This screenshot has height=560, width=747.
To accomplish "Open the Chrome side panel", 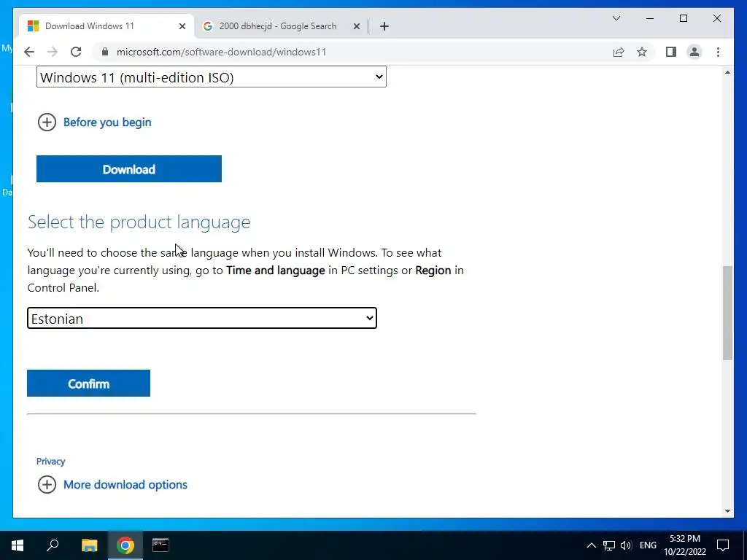I will click(x=671, y=52).
